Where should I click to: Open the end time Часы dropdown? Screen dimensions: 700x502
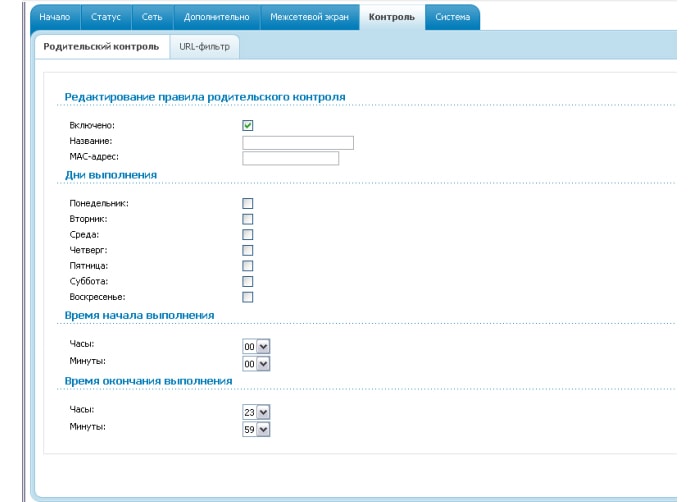pyautogui.click(x=256, y=412)
